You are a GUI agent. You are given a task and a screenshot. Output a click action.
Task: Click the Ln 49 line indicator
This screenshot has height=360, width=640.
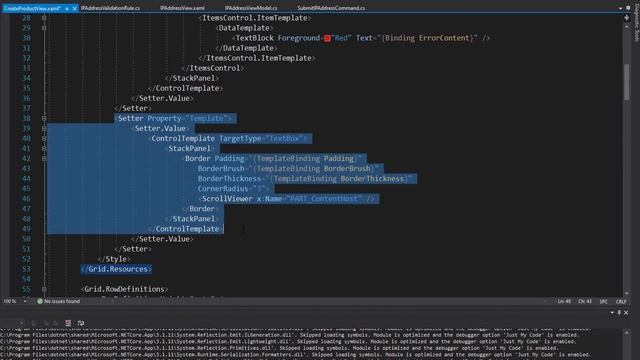[564, 301]
